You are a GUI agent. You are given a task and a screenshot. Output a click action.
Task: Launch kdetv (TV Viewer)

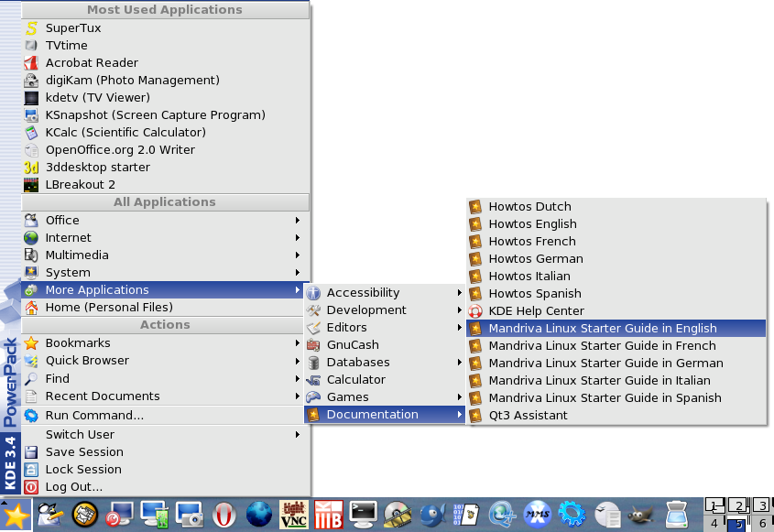click(166, 97)
